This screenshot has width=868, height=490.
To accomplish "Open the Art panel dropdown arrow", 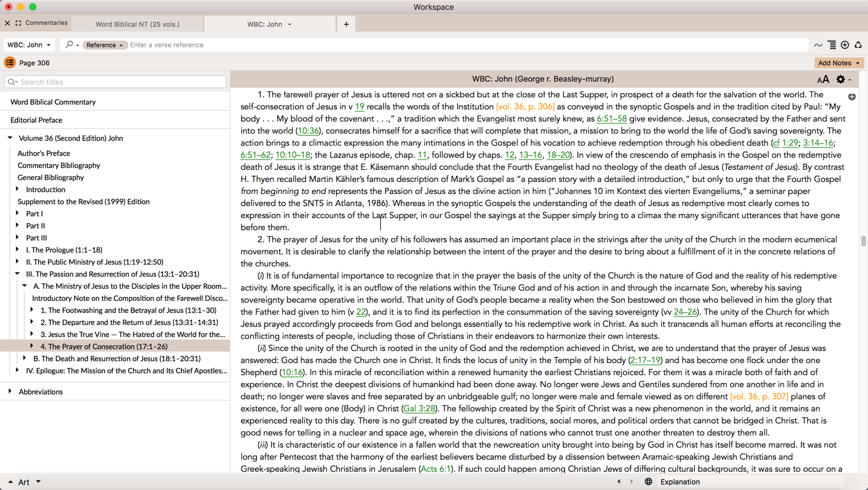I will pos(38,482).
